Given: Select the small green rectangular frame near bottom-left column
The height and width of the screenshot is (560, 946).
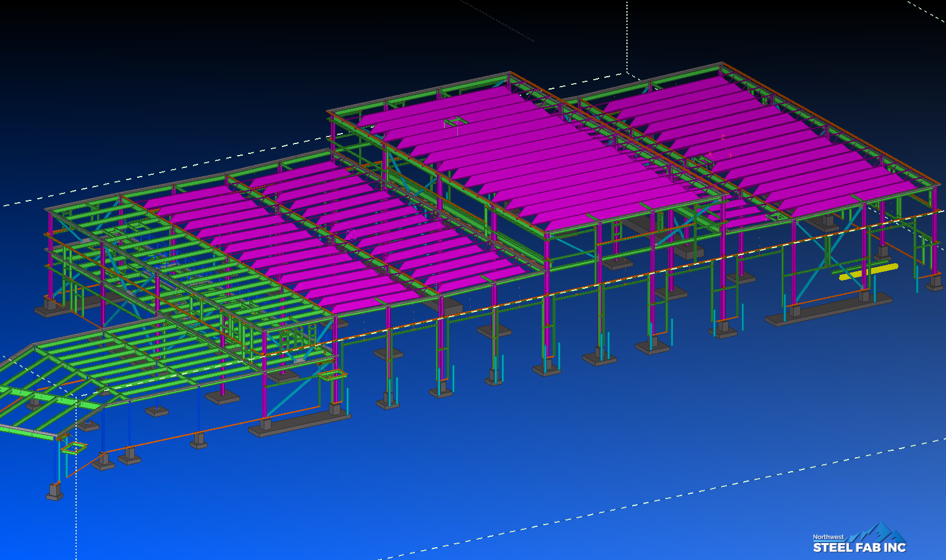Looking at the screenshot, I should click(74, 447).
